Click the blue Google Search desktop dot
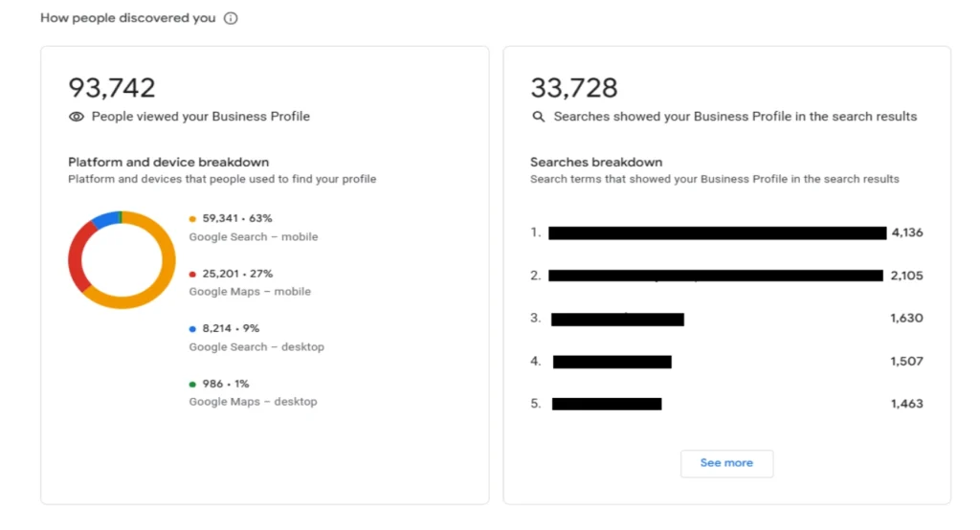 pyautogui.click(x=192, y=328)
